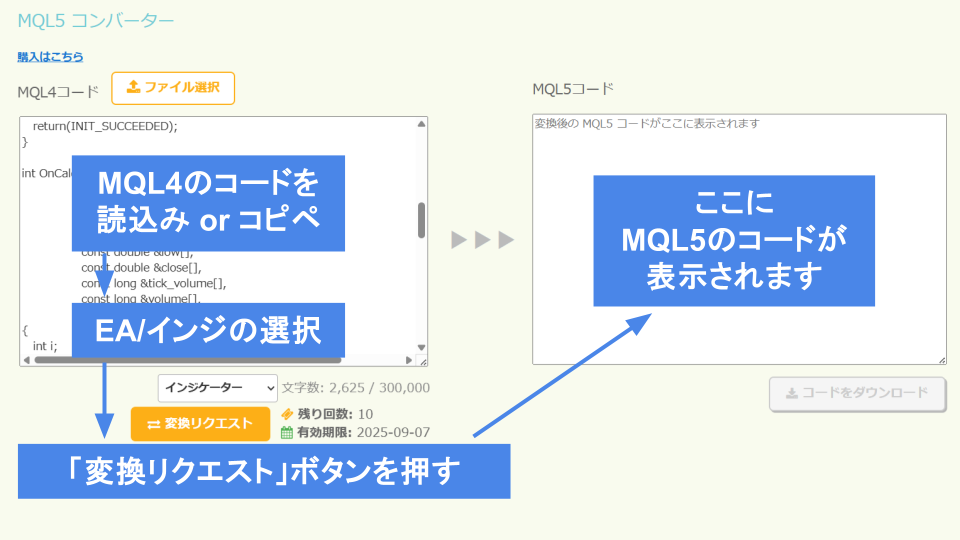
Task: Click the scroll-left arrow of MQL4 code box
Action: tap(26, 360)
